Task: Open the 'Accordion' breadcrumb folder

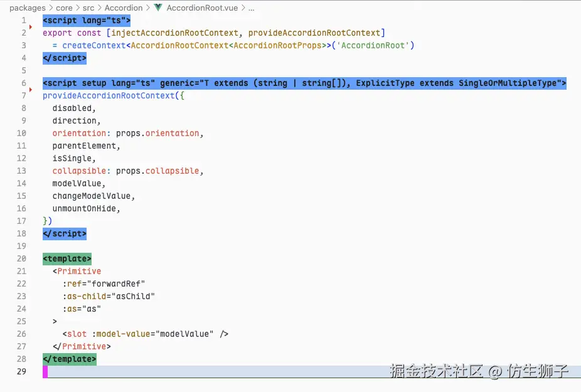Action: point(124,8)
